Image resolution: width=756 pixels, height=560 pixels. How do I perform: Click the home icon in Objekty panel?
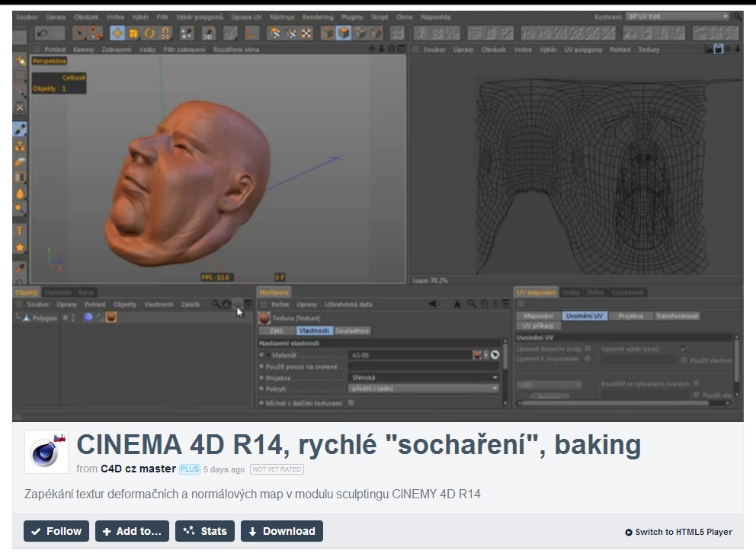(x=226, y=304)
